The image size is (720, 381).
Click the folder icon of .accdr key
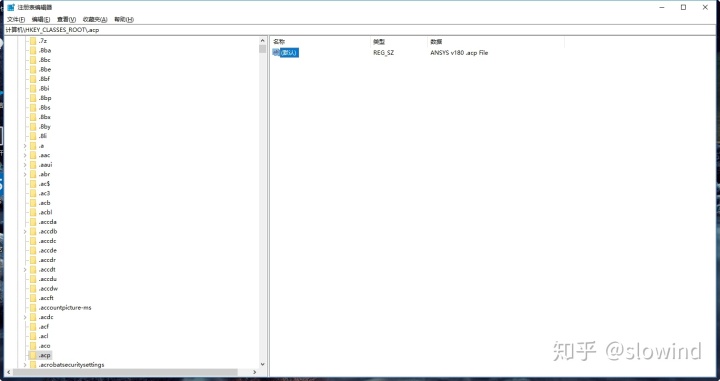tap(33, 260)
